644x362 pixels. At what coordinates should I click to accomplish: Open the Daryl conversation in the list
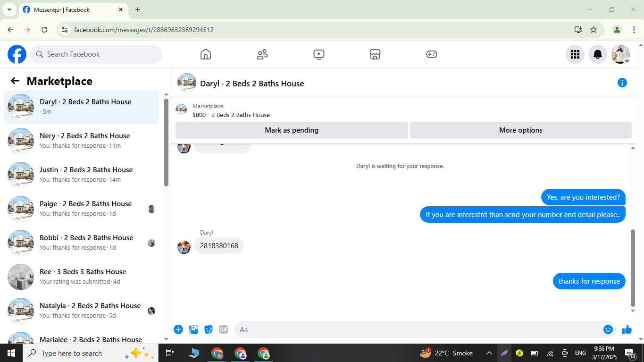[x=82, y=107]
